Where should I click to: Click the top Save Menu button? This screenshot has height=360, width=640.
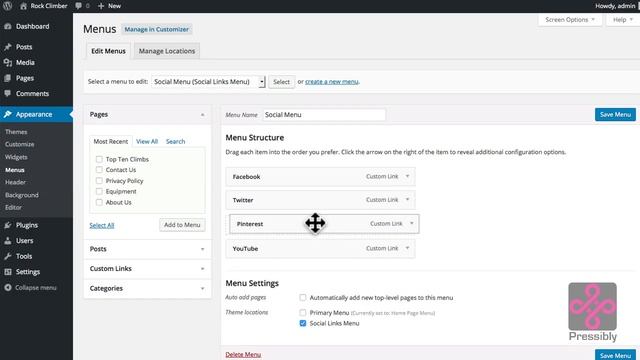[x=615, y=115]
